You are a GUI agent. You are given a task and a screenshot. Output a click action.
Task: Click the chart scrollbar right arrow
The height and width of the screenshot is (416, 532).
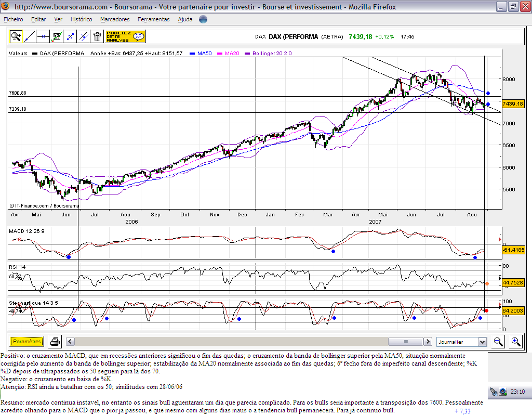(428, 341)
